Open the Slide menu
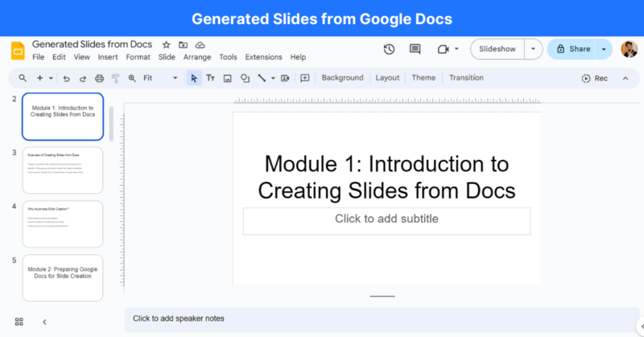 click(x=167, y=57)
